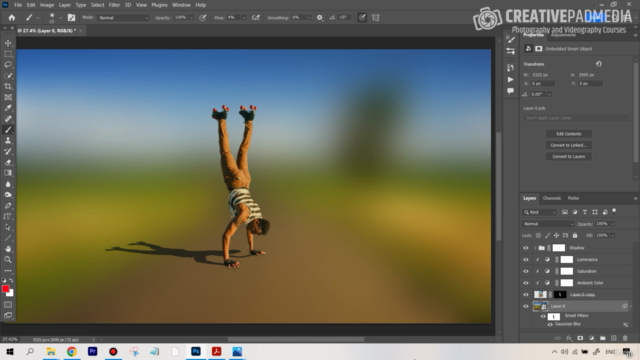Hide the Ambient Color layer
This screenshot has width=640, height=360.
526,283
